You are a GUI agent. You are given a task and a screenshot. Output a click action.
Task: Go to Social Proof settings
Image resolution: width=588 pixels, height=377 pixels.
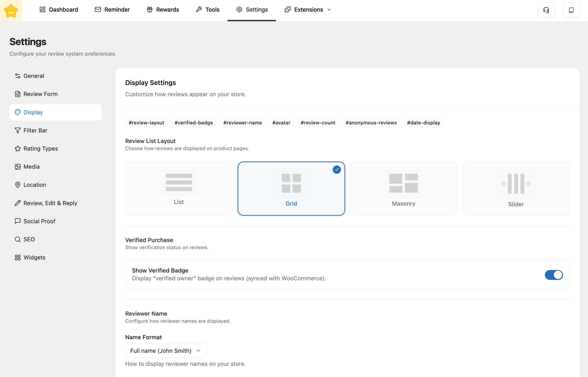(39, 221)
